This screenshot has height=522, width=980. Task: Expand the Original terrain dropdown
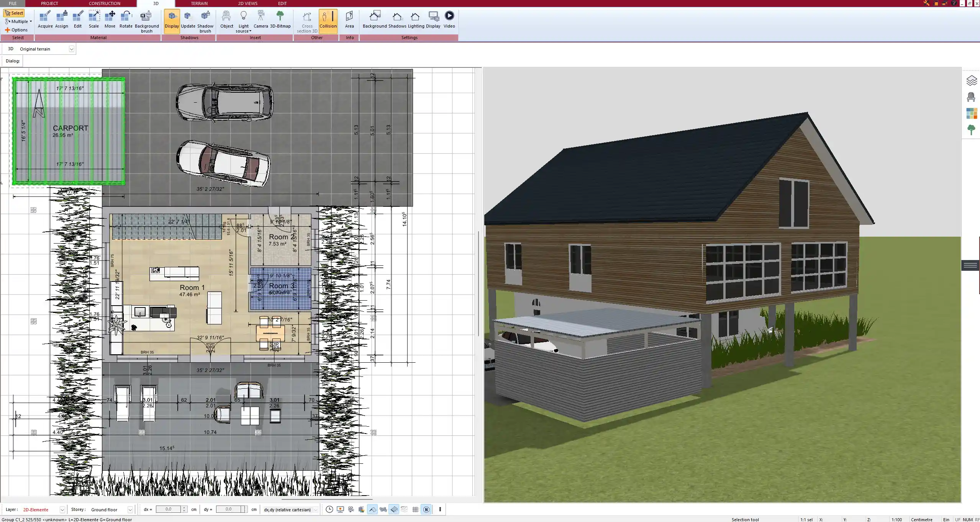71,49
